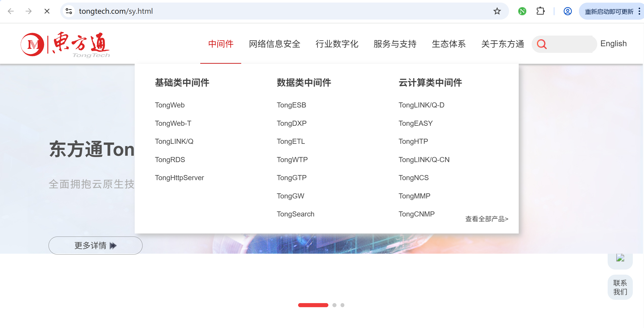Screen dimensions: 644x328
Task: Open the 网络信息安全 menu
Action: coord(274,44)
